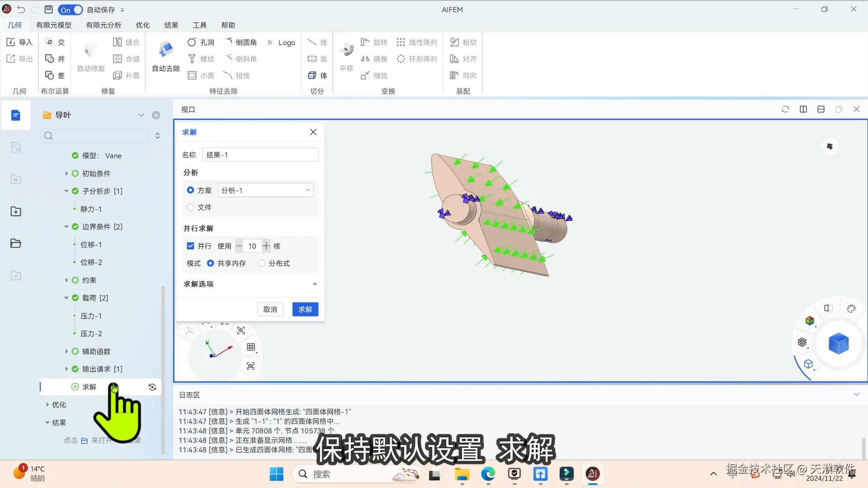The height and width of the screenshot is (488, 868).
Task: Click the blue 求解 solve button
Action: [x=305, y=310]
